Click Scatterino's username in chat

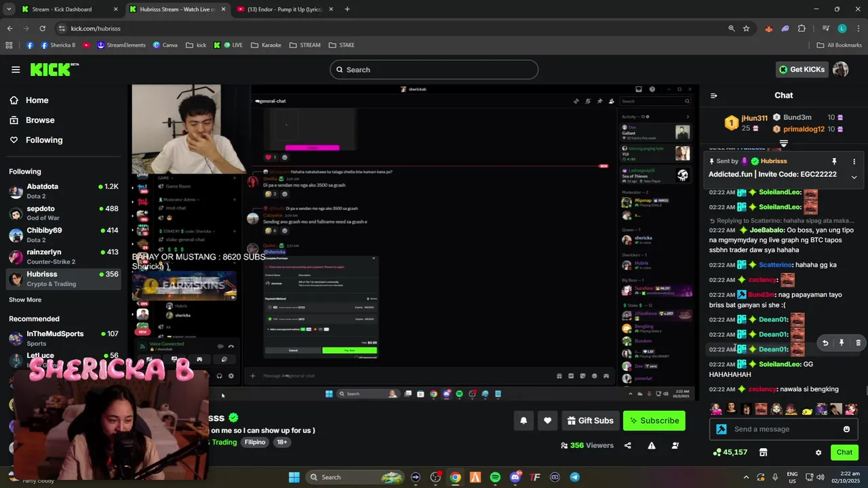pos(776,265)
